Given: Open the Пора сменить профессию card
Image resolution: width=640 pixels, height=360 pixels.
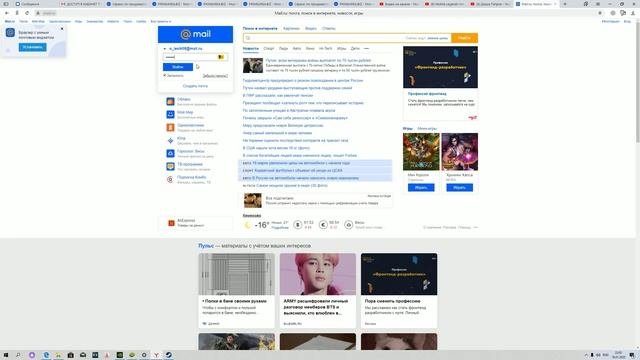Looking at the screenshot, I should point(399,291).
